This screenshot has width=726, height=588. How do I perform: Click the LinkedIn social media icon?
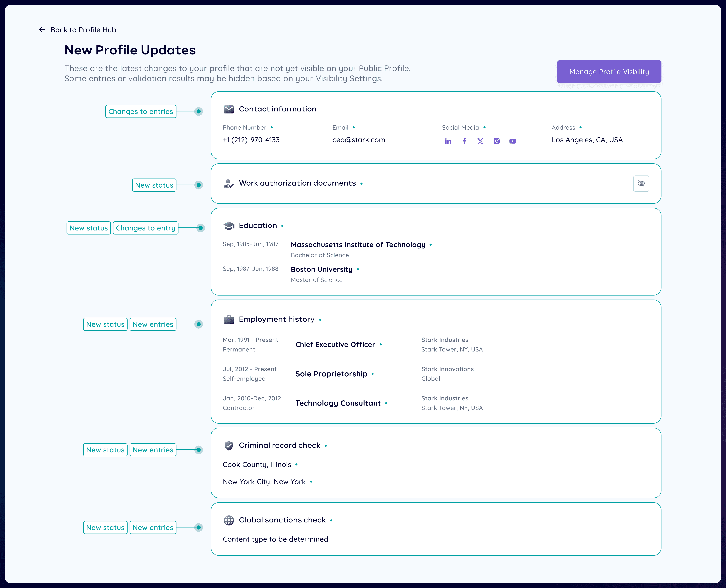pos(448,141)
